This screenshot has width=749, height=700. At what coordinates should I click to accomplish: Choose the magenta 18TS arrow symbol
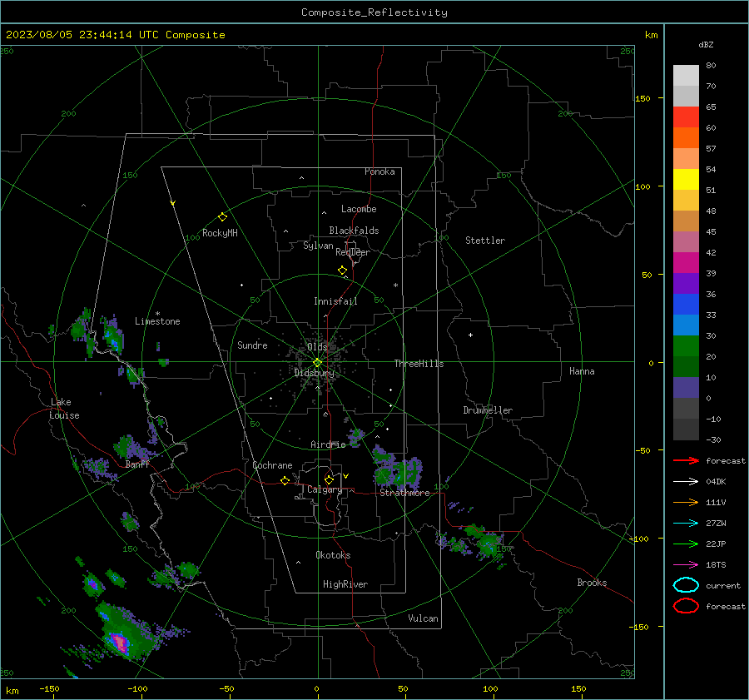[686, 565]
